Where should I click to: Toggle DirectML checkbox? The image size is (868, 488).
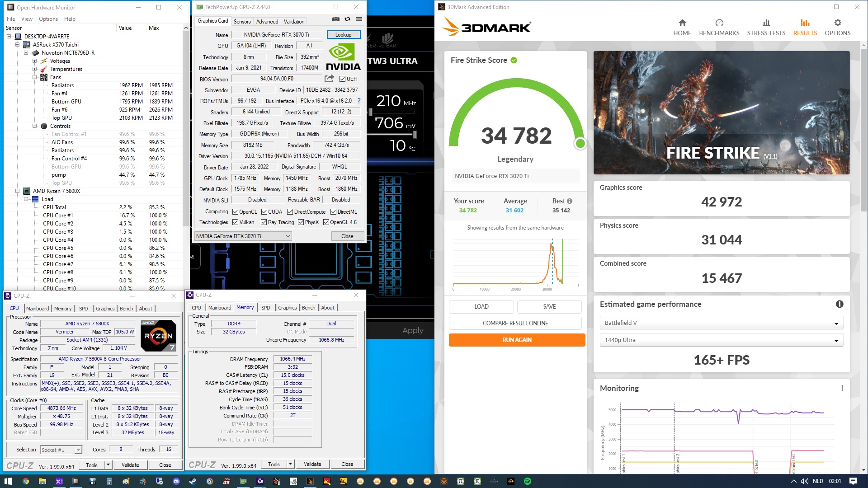tap(333, 211)
